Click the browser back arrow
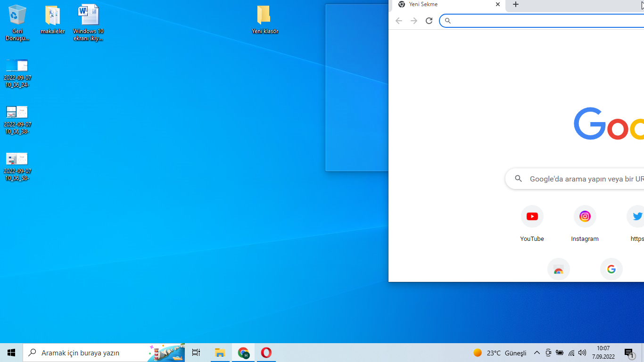Viewport: 644px width, 362px height. tap(399, 21)
